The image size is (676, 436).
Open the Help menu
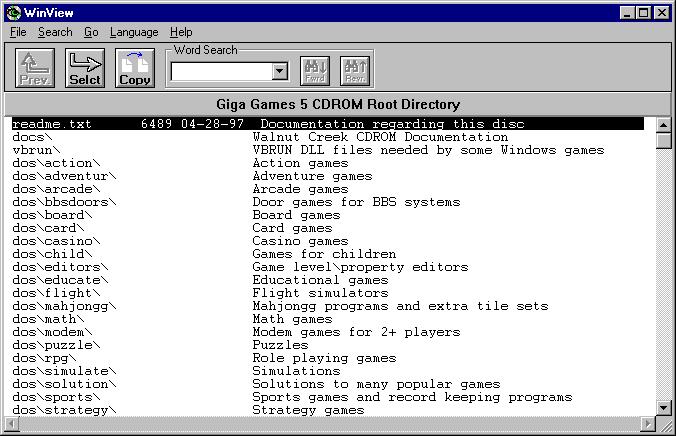click(x=181, y=32)
